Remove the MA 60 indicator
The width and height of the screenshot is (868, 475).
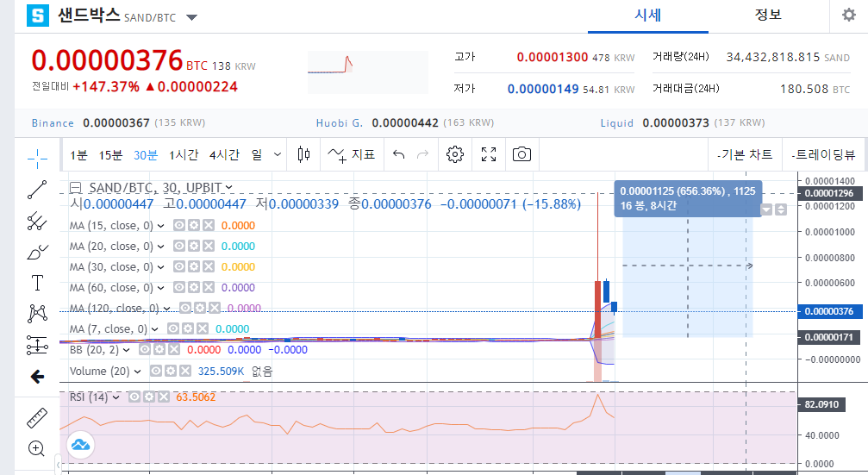tap(208, 287)
